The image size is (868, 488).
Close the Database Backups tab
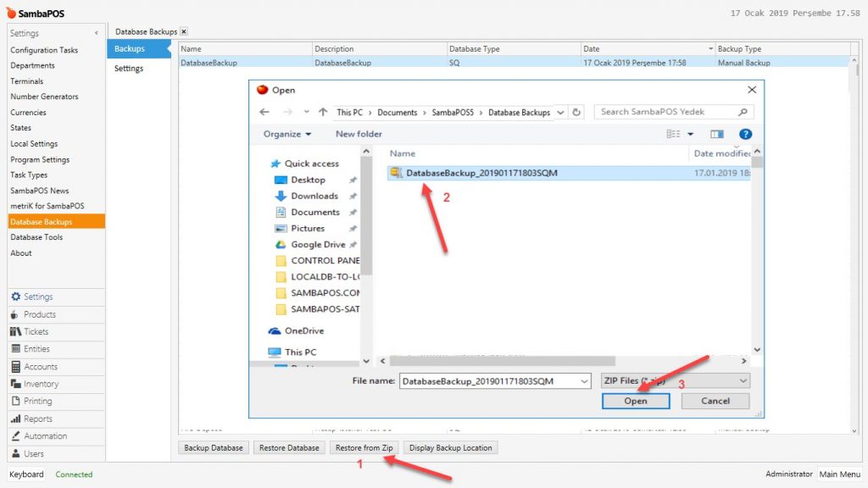click(184, 31)
